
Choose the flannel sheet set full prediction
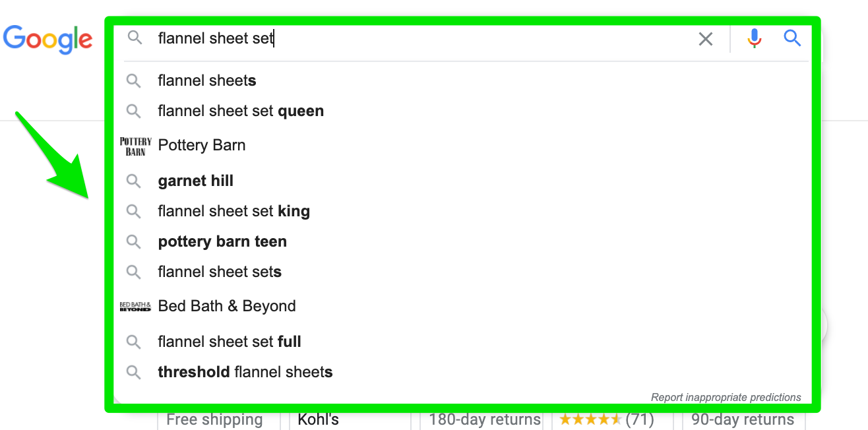tap(230, 342)
